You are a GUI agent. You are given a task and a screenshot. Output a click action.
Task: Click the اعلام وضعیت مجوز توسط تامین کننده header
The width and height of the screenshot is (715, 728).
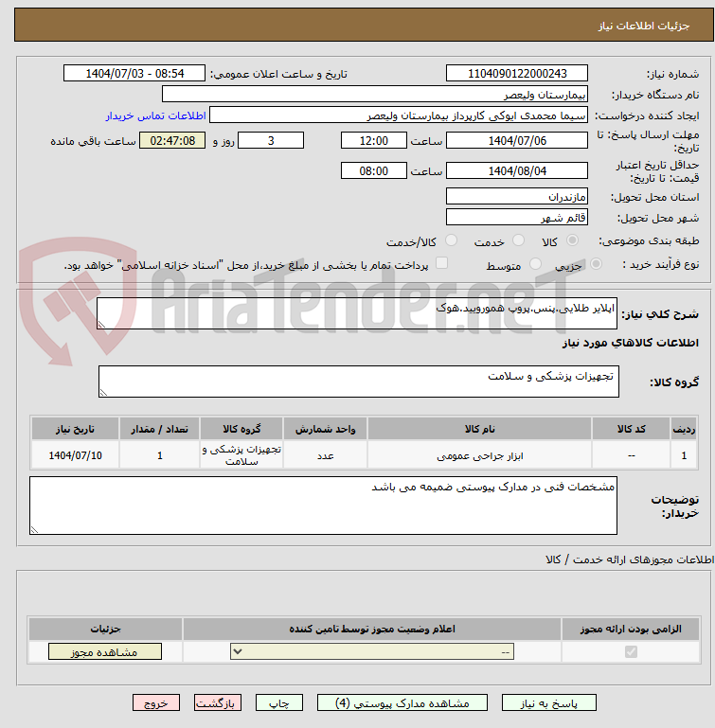click(x=372, y=630)
